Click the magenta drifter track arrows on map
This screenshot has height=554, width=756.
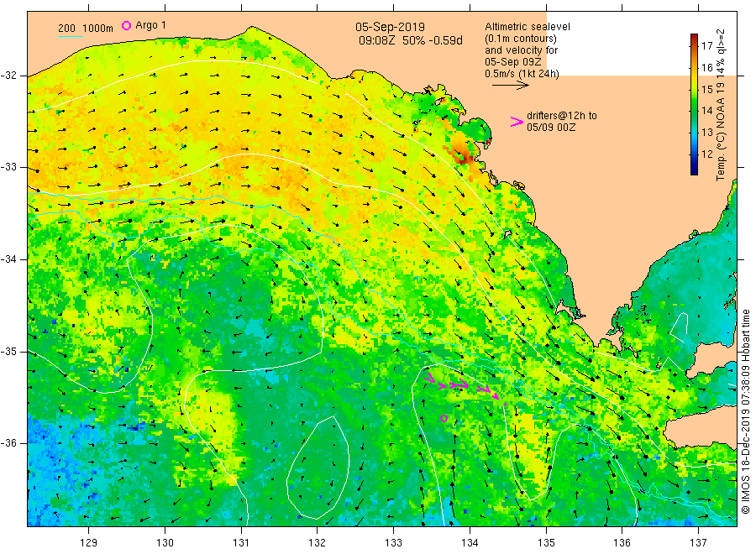465,389
